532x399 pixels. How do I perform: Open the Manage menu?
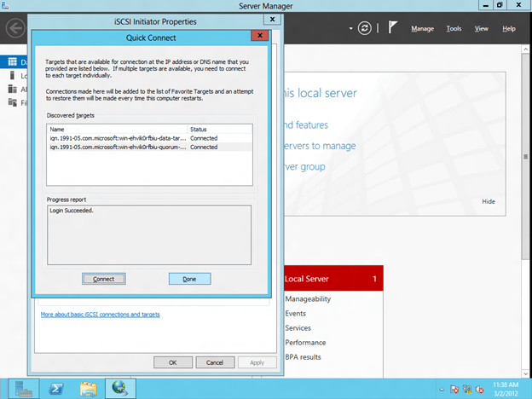pyautogui.click(x=422, y=29)
